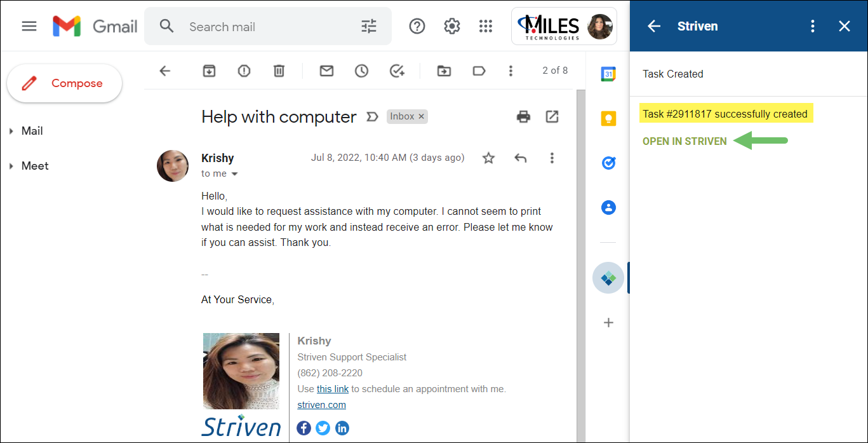
Task: Click into the Search mail field
Action: click(x=267, y=27)
